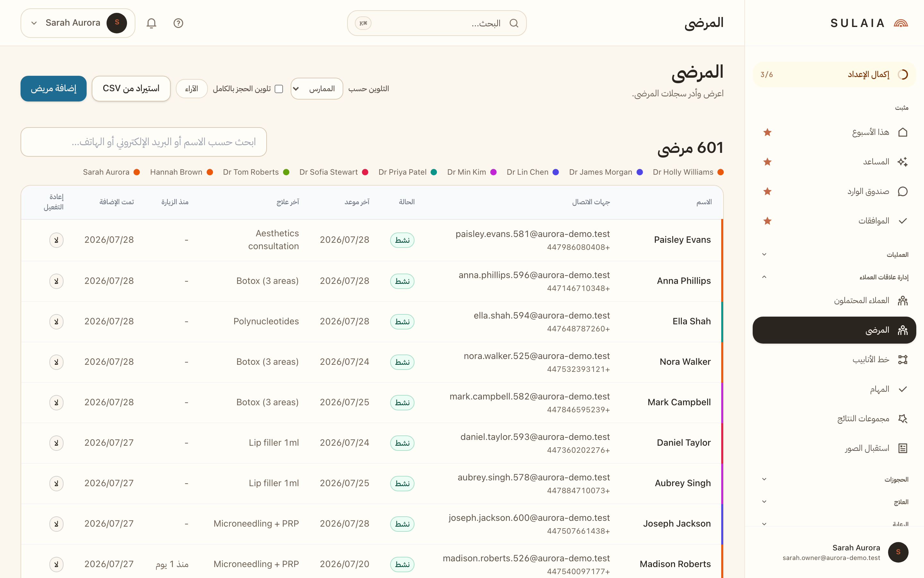This screenshot has height=578, width=924.
Task: Click email nora.walker.525@aurora-demo.test
Action: tap(536, 356)
